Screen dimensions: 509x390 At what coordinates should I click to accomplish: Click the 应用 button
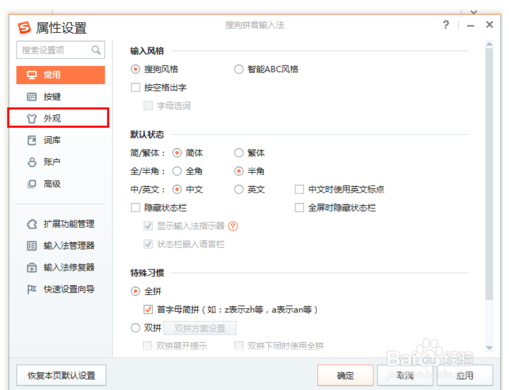tap(465, 375)
